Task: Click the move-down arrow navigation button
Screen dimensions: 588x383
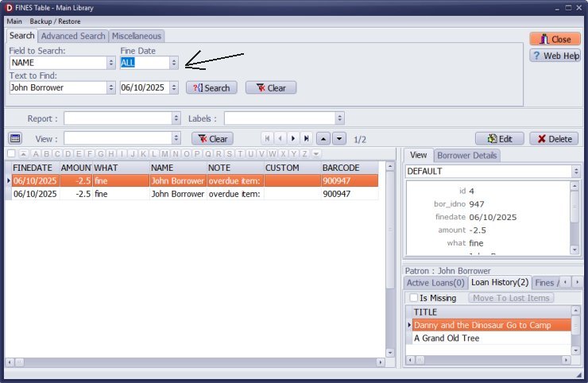Action: (x=340, y=138)
